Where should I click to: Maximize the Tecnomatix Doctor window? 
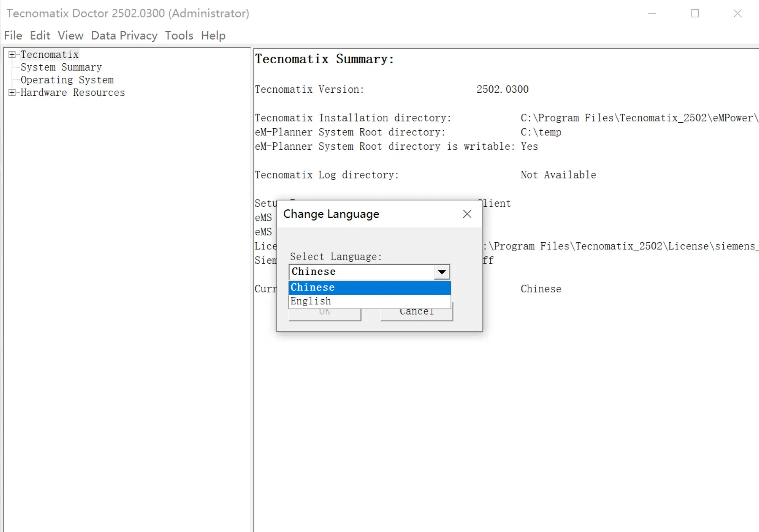tap(695, 13)
